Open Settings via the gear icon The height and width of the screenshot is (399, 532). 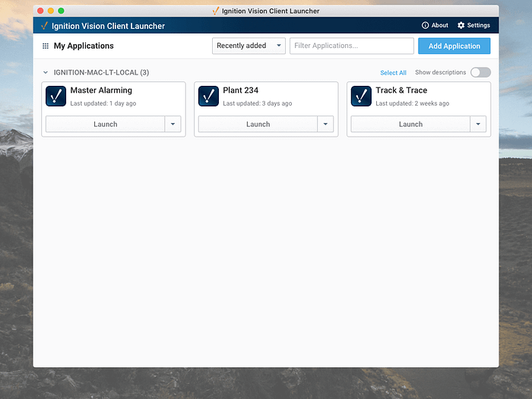pyautogui.click(x=461, y=25)
